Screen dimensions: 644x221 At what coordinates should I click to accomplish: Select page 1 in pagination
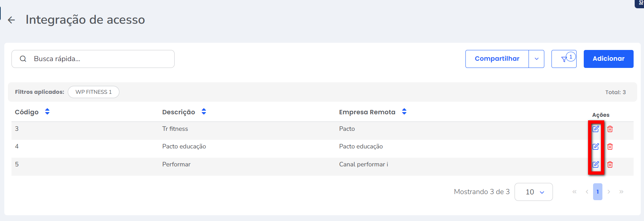click(x=597, y=192)
